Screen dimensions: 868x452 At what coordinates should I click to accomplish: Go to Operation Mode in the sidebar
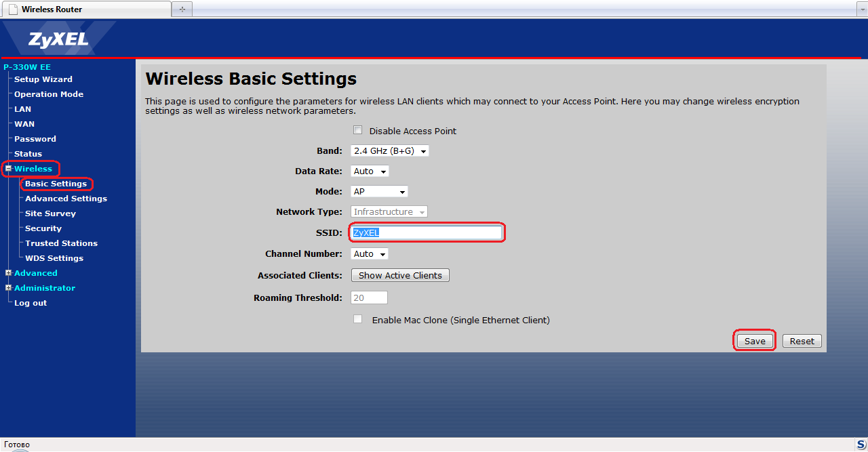(49, 94)
